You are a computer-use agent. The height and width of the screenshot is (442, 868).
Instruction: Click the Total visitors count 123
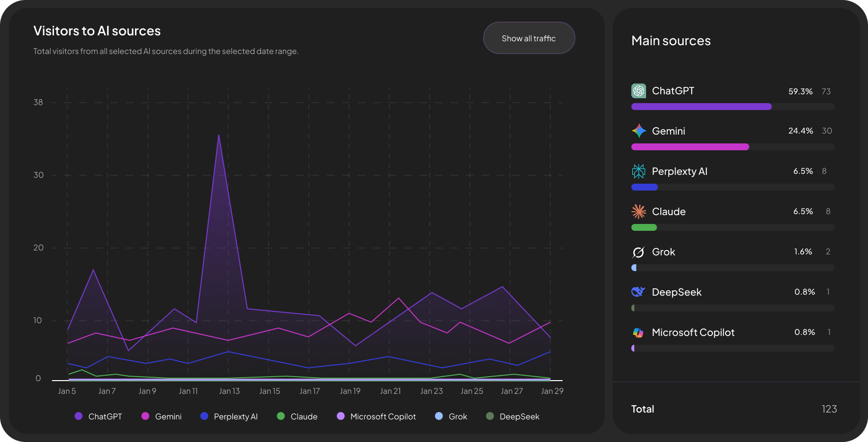point(829,409)
